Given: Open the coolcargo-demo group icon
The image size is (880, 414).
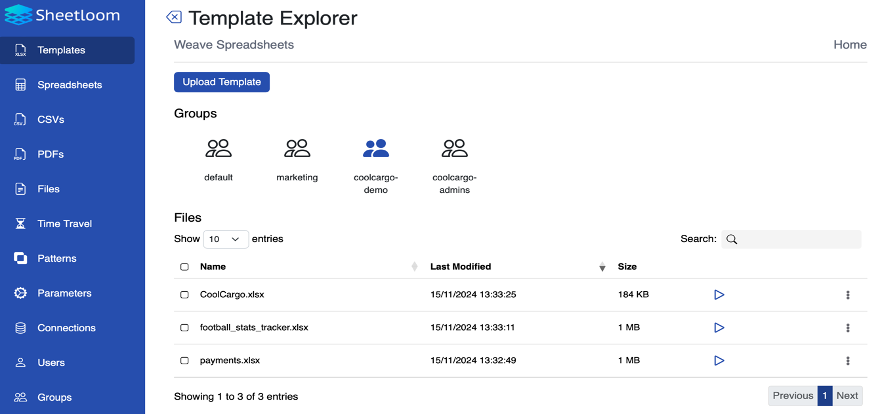Looking at the screenshot, I should [376, 149].
